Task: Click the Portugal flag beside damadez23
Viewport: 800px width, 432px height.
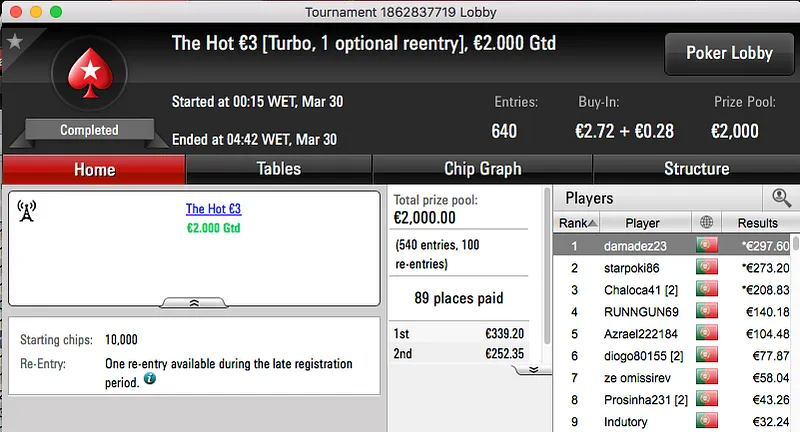Action: click(x=708, y=245)
